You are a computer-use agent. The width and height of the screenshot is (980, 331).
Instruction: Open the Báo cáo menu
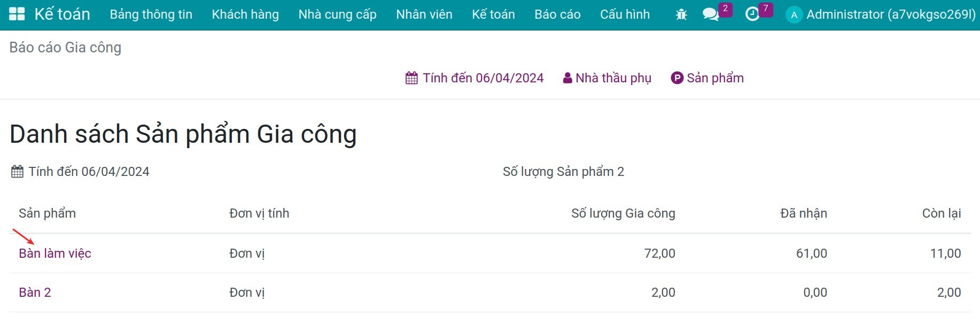pyautogui.click(x=557, y=14)
